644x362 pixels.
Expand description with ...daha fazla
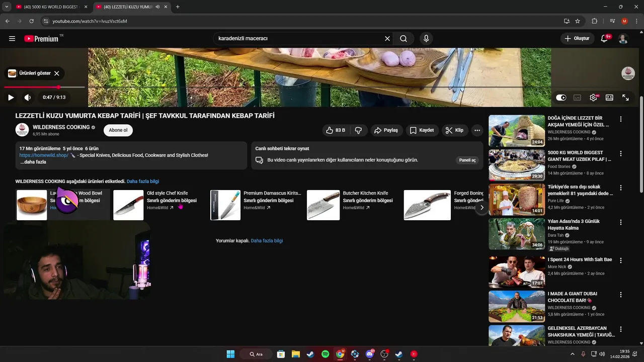33,162
